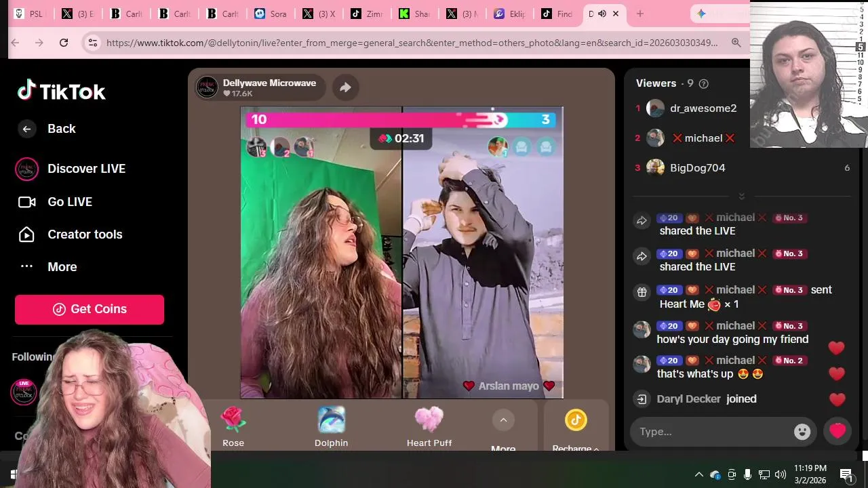Open the volume tray icon
Viewport: 868px width, 488px height.
[x=780, y=474]
